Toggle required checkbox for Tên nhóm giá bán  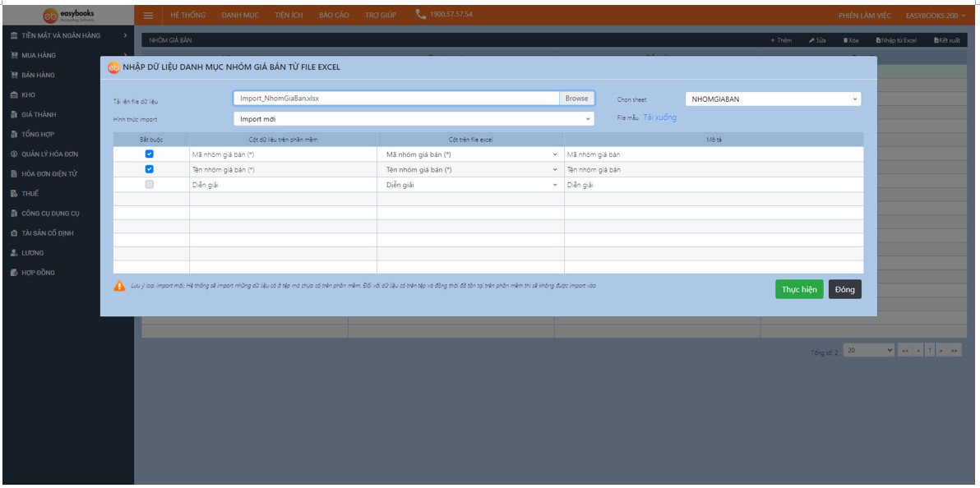pos(150,168)
